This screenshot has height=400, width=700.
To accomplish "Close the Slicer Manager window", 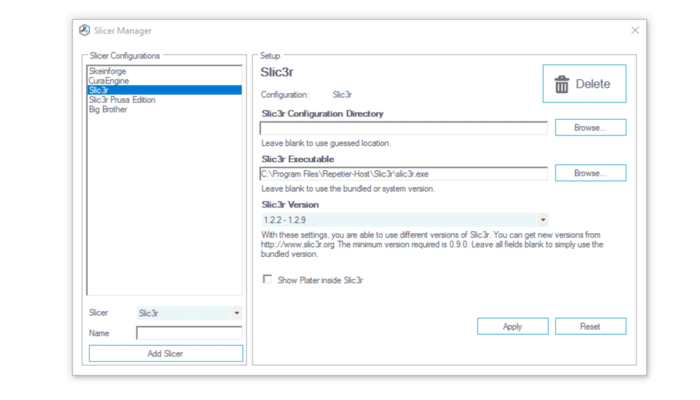I will (635, 30).
